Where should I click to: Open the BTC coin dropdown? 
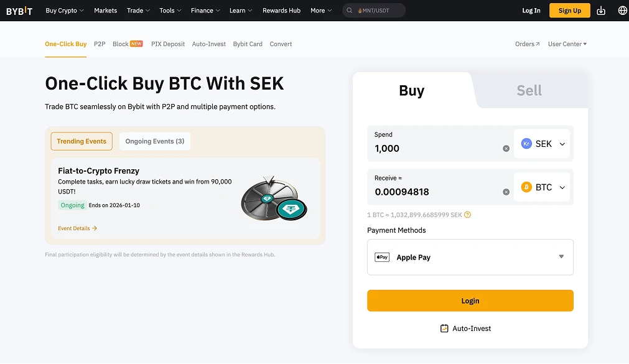[x=562, y=187]
